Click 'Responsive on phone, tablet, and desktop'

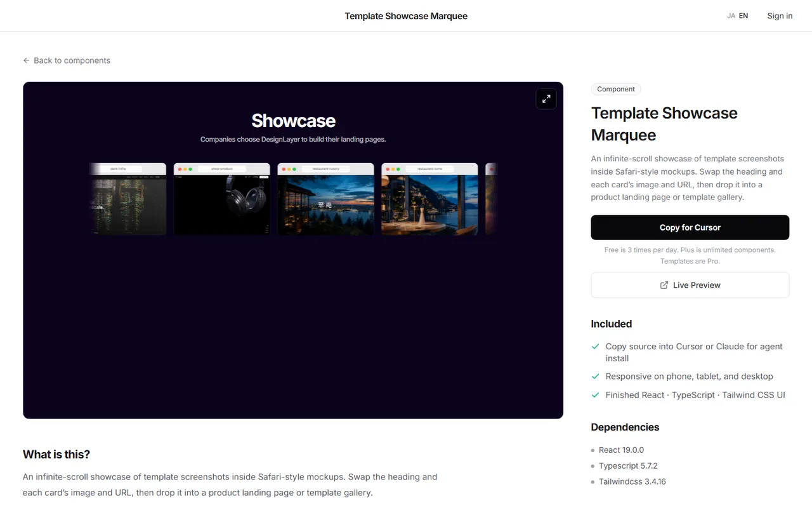pyautogui.click(x=690, y=376)
